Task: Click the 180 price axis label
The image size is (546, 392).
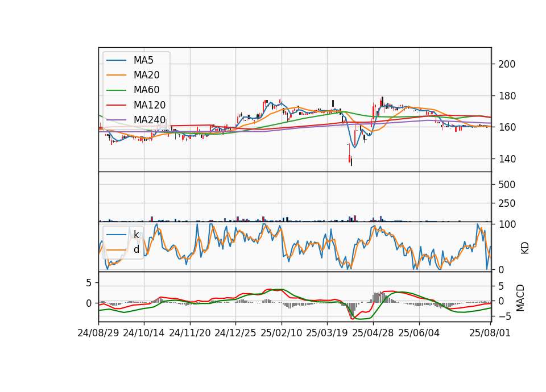Action: (507, 96)
